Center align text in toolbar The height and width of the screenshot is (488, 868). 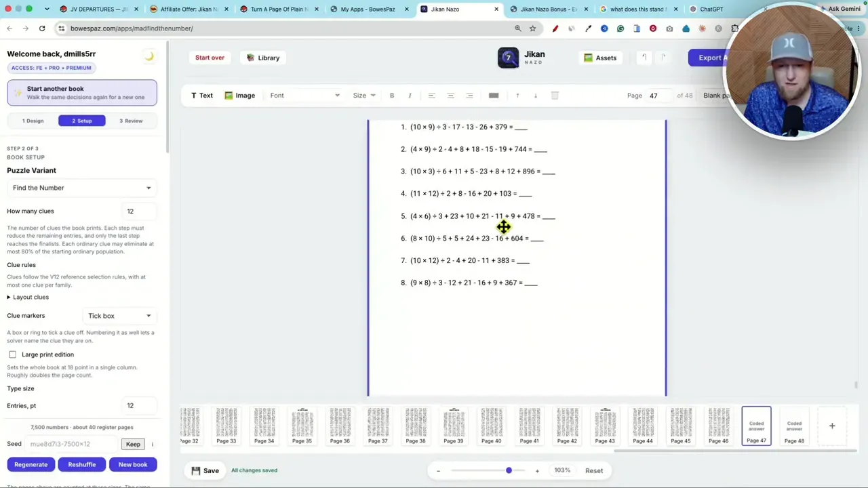pos(450,96)
